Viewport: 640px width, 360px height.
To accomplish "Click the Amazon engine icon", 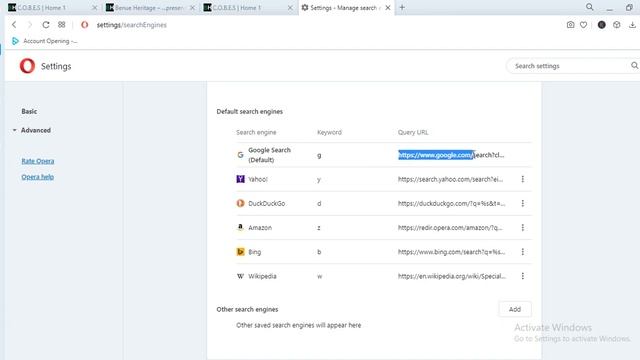I will (x=240, y=227).
